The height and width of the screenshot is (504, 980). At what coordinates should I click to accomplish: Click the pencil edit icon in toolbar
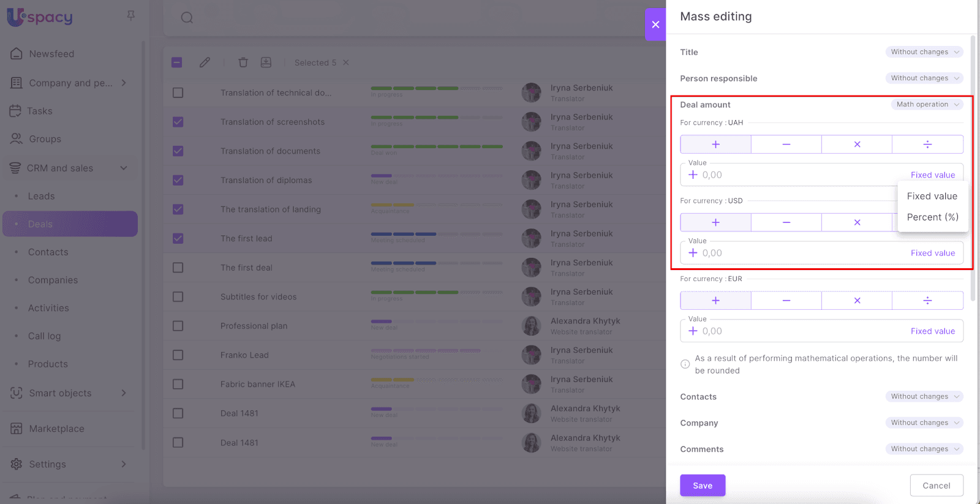[x=205, y=62]
